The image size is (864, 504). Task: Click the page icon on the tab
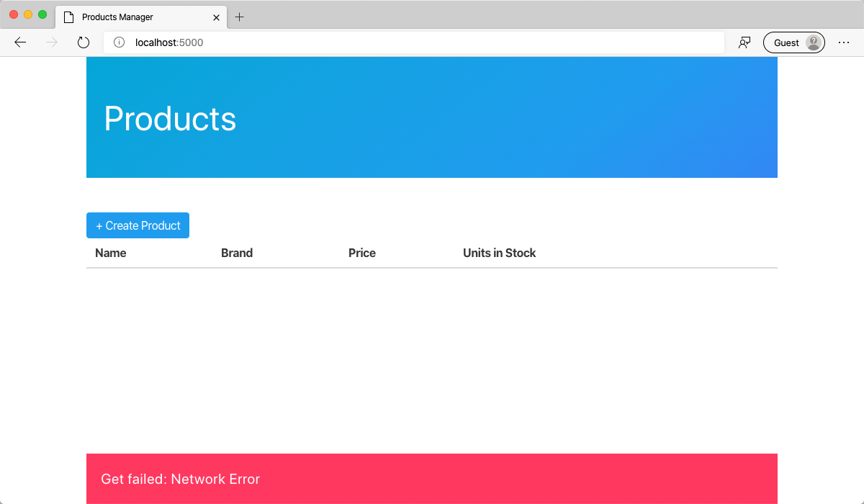click(69, 17)
